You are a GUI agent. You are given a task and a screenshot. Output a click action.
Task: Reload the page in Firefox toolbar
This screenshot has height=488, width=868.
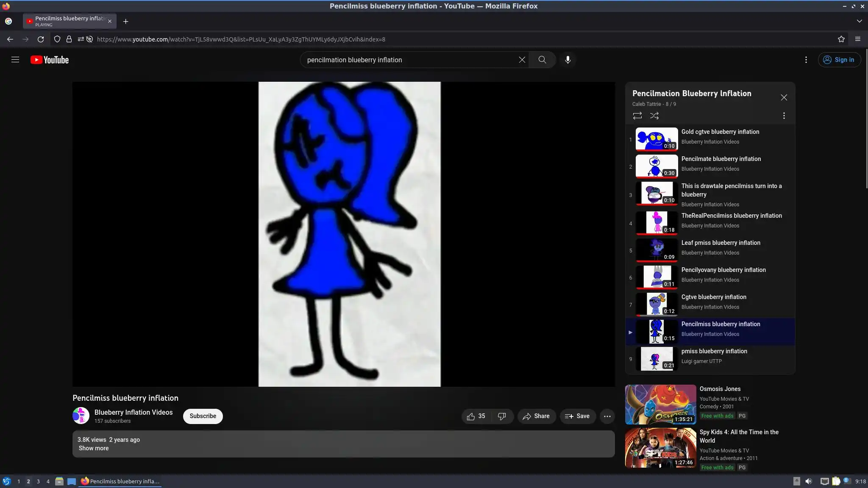(41, 39)
